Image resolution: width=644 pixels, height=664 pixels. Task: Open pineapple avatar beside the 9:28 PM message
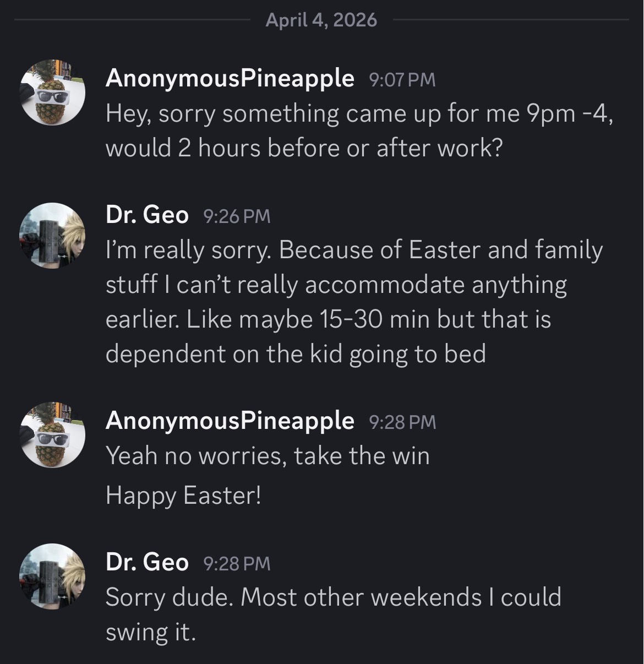click(x=53, y=435)
